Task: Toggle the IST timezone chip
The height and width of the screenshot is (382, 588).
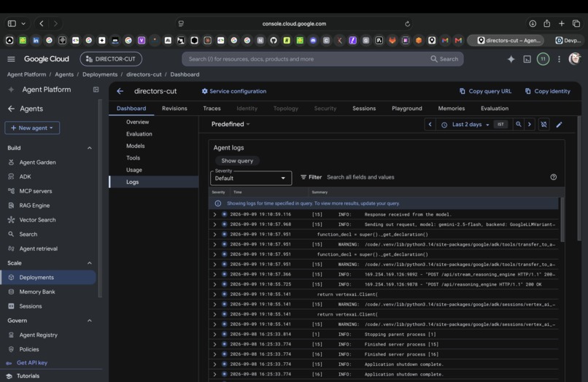Action: 500,125
